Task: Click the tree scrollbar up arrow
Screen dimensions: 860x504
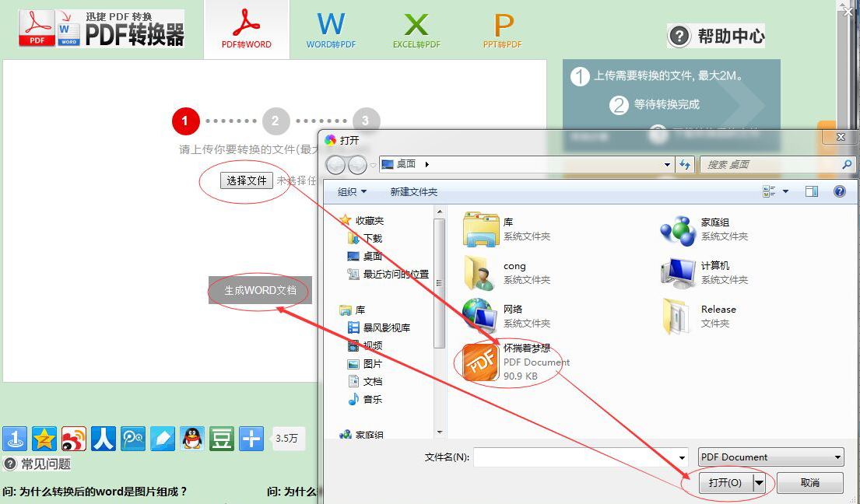Action: point(439,212)
